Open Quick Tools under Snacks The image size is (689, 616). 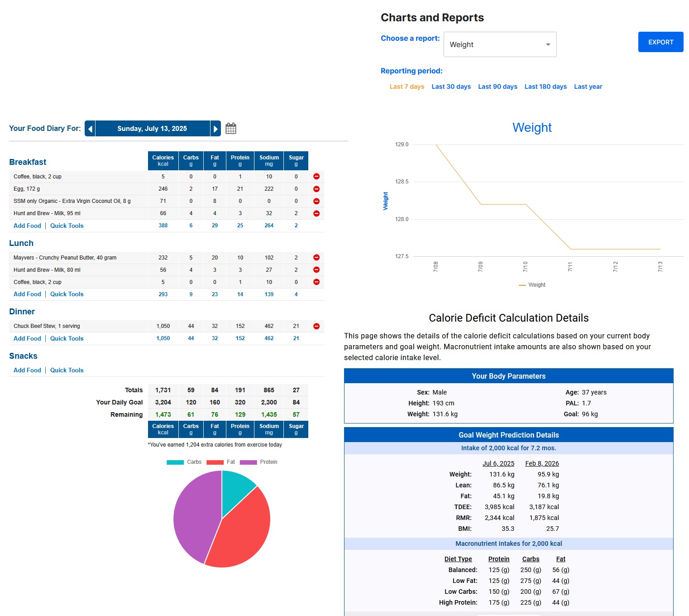click(67, 370)
